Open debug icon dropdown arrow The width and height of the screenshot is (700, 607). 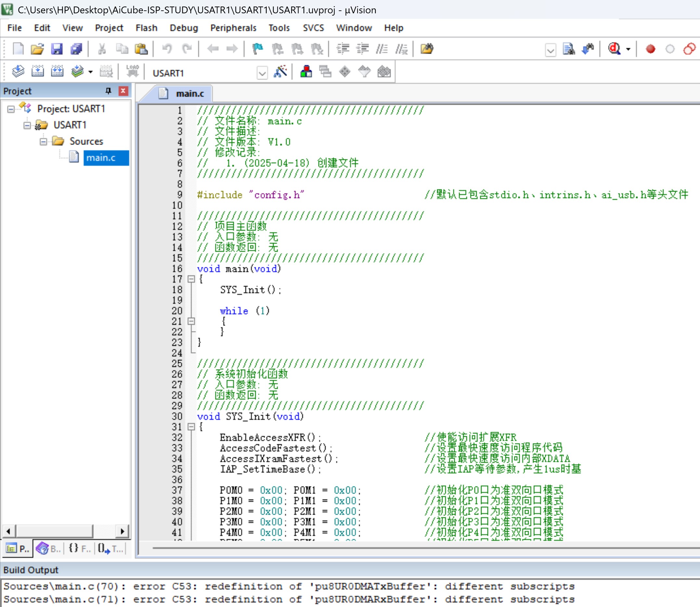[x=628, y=49]
